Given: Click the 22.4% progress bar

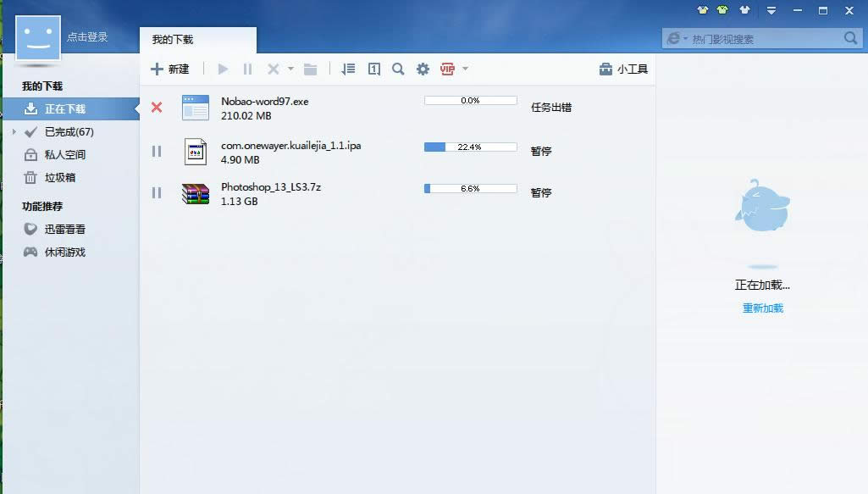Looking at the screenshot, I should click(x=471, y=147).
